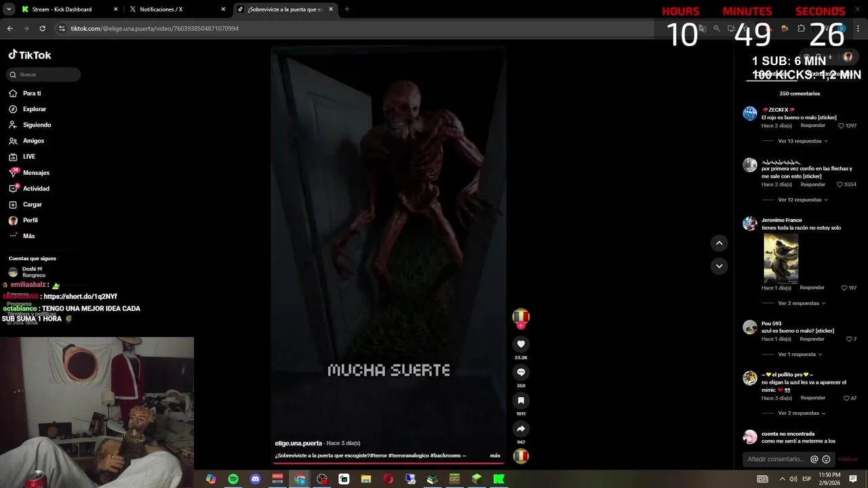Expand Ver 2 respuestas under Jeronimo Franco
The height and width of the screenshot is (488, 868).
(x=802, y=303)
